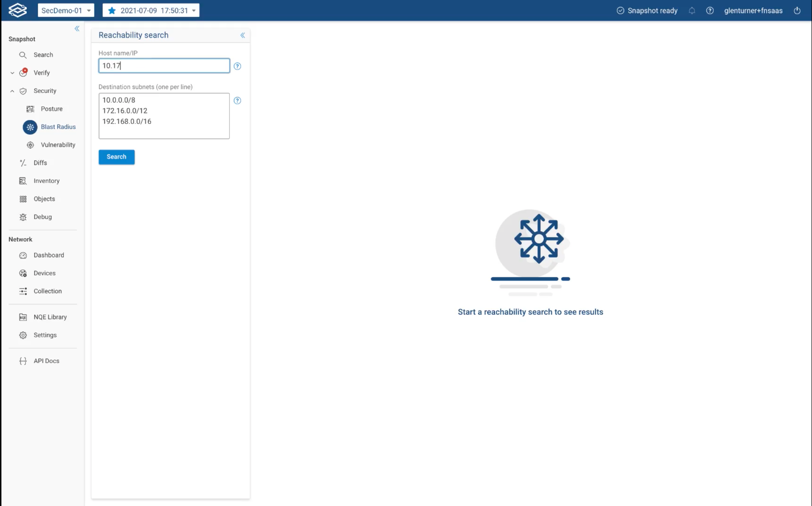Expand the Verify menu chevron
The image size is (812, 506).
[x=12, y=73]
